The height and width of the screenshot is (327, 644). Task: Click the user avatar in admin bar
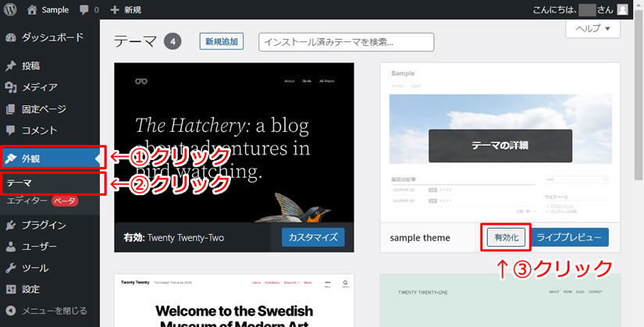(623, 9)
